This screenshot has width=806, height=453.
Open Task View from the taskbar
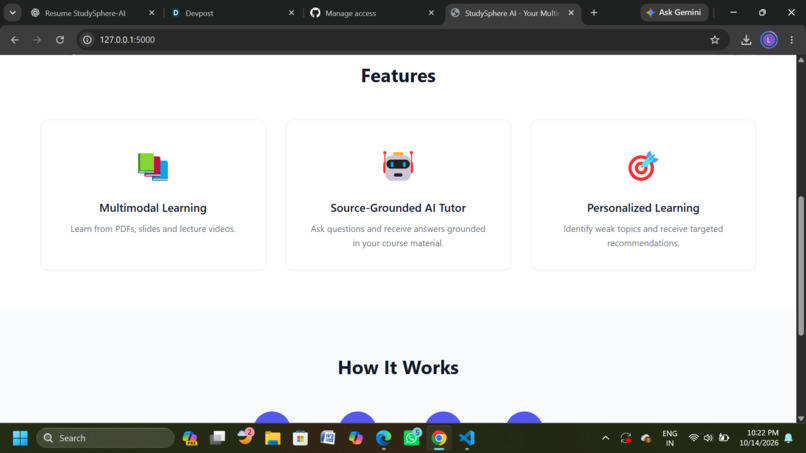point(217,438)
